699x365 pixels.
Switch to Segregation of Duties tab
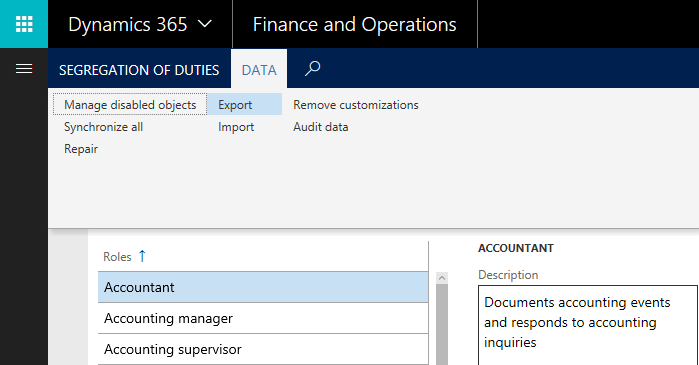[x=139, y=70]
